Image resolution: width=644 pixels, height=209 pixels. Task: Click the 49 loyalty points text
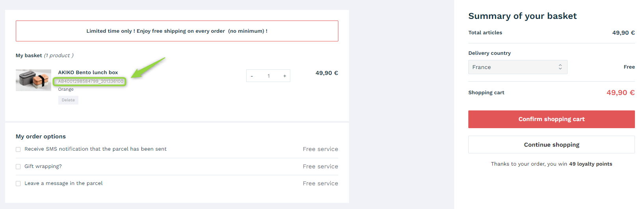(590, 164)
